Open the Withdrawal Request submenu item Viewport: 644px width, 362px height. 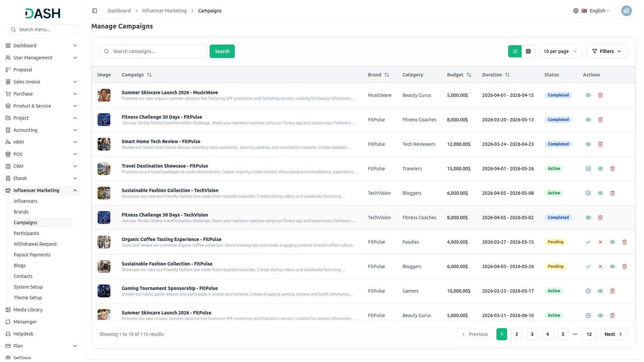35,244
